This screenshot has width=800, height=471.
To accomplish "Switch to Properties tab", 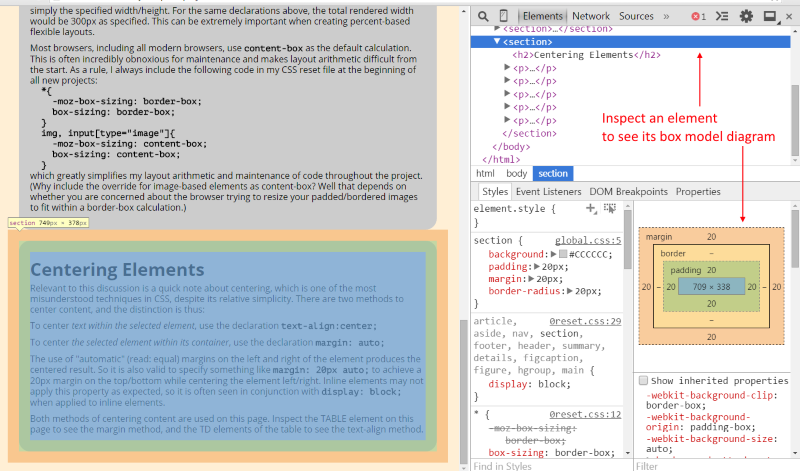I will tap(698, 191).
